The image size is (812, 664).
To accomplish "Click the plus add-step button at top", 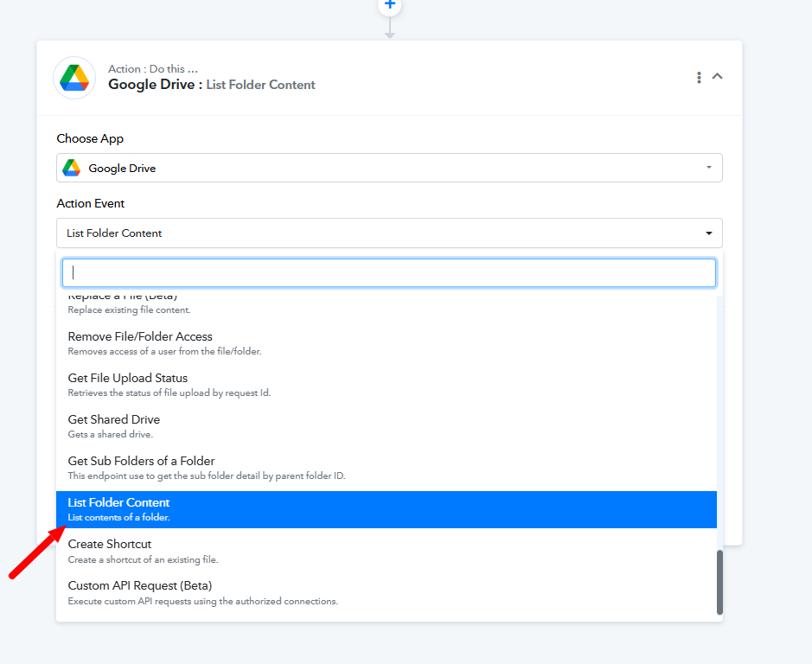I will 389,5.
